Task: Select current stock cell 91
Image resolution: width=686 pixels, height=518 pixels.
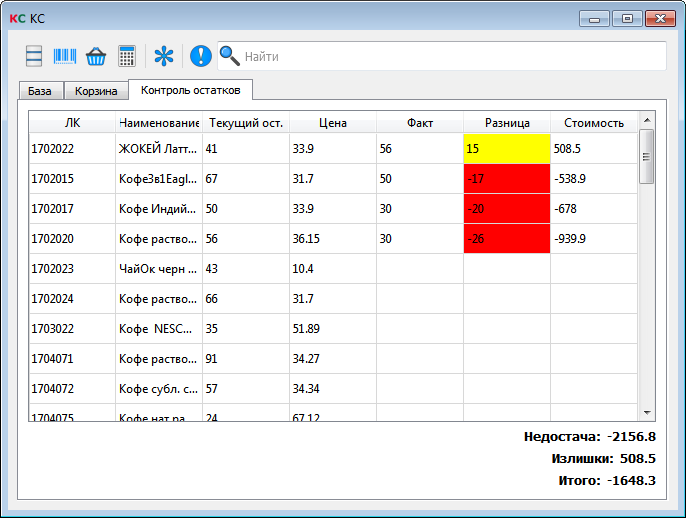Action: coord(246,359)
